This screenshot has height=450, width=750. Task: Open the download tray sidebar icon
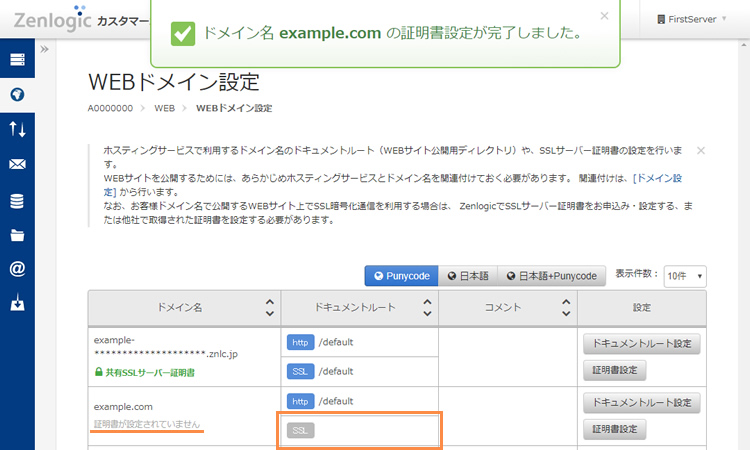point(17,304)
